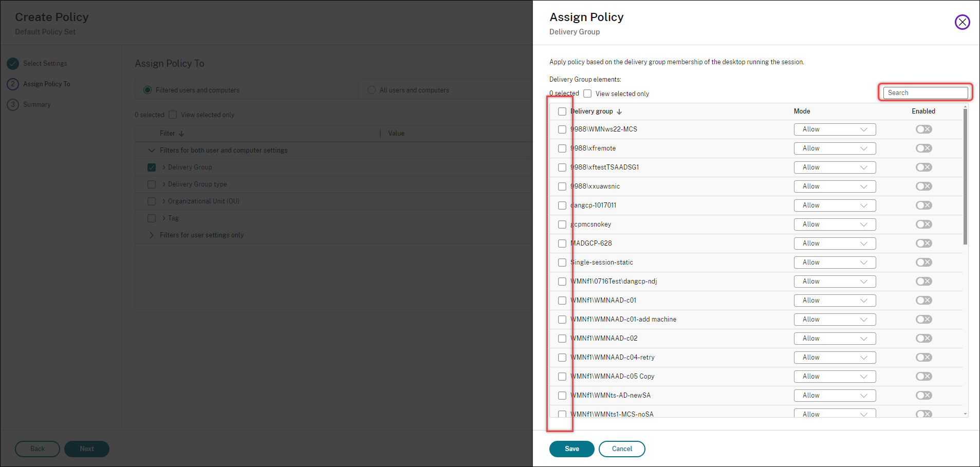Tick the View selected only checkbox in Assign Policy

pos(587,94)
